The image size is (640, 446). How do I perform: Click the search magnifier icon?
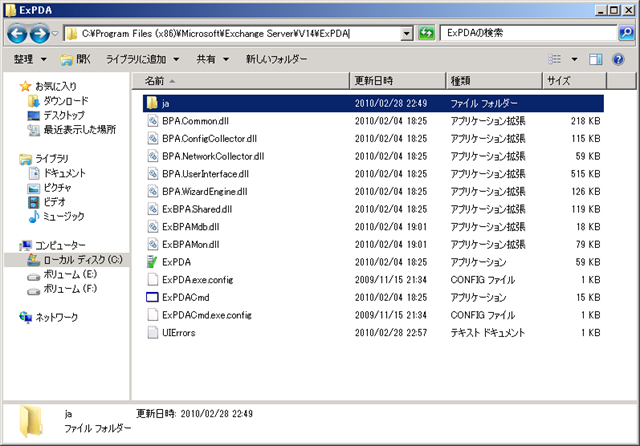[x=626, y=33]
